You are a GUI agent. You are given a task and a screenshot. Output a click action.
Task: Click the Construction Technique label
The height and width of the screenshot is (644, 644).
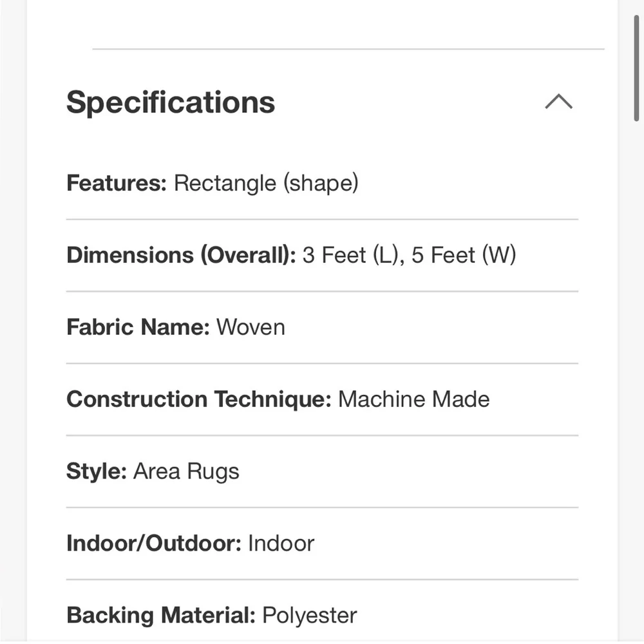(198, 399)
